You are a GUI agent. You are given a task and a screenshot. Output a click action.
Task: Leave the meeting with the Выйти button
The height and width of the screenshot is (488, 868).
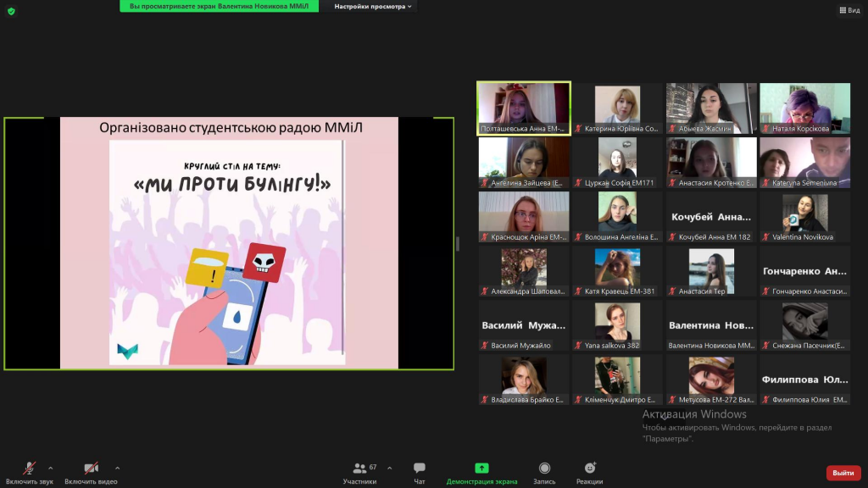pyautogui.click(x=843, y=473)
